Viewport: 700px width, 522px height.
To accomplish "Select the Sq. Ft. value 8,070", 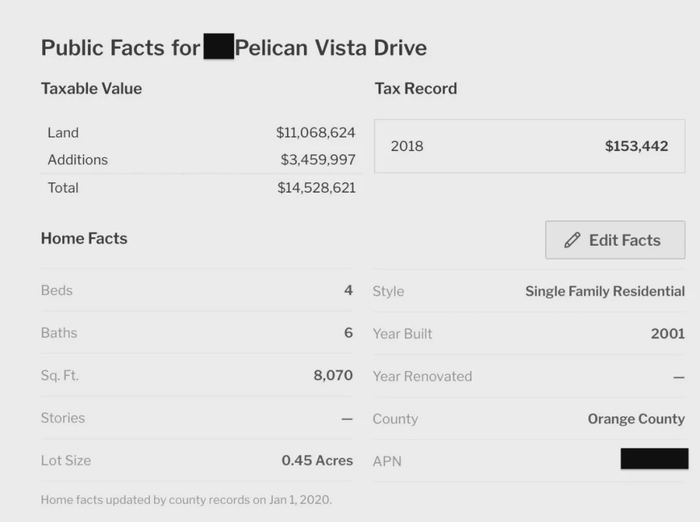I will tap(333, 376).
